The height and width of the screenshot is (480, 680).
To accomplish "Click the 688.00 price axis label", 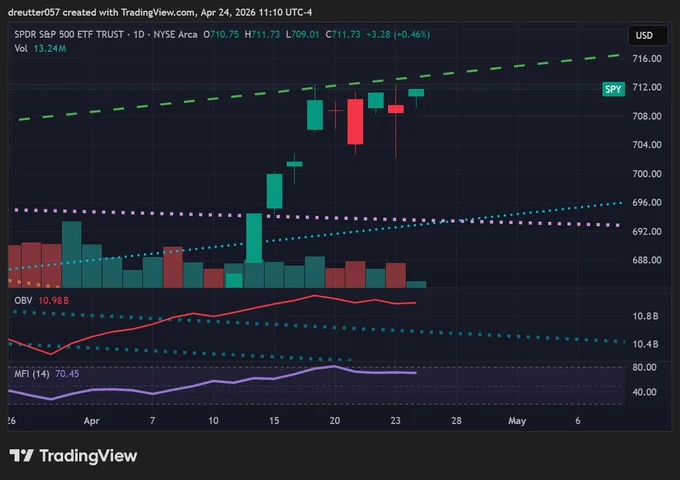I will pyautogui.click(x=647, y=260).
